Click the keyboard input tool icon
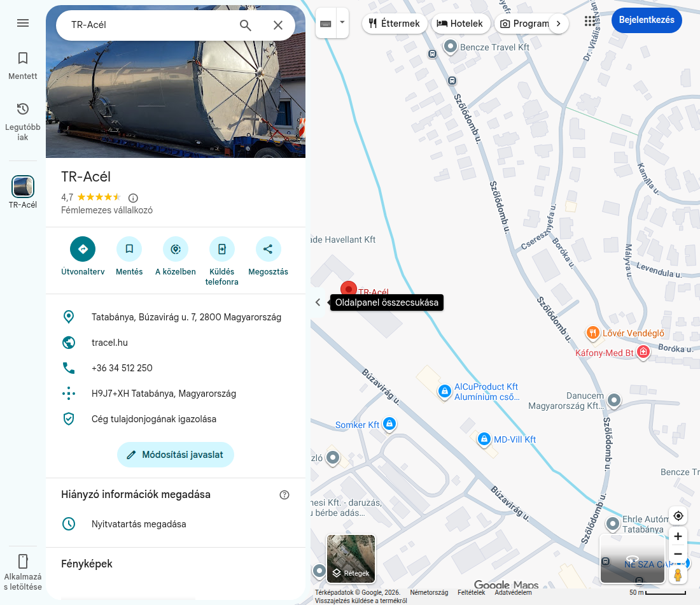 click(x=326, y=23)
